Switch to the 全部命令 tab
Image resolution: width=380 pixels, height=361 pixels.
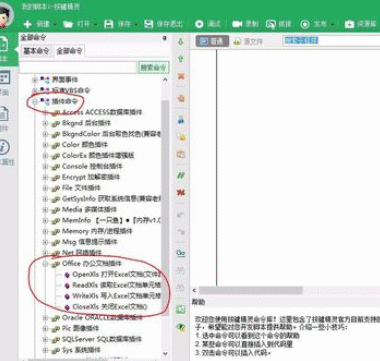pos(69,51)
